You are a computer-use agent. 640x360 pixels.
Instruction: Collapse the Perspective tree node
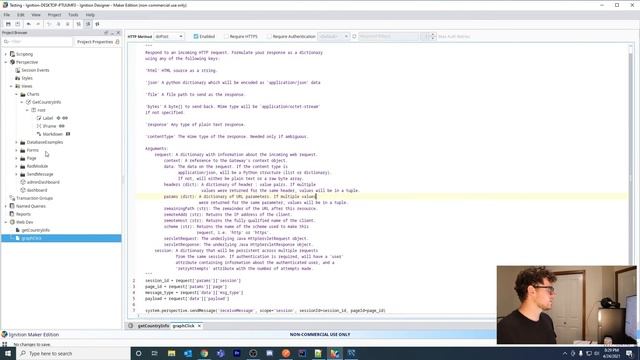click(6, 62)
